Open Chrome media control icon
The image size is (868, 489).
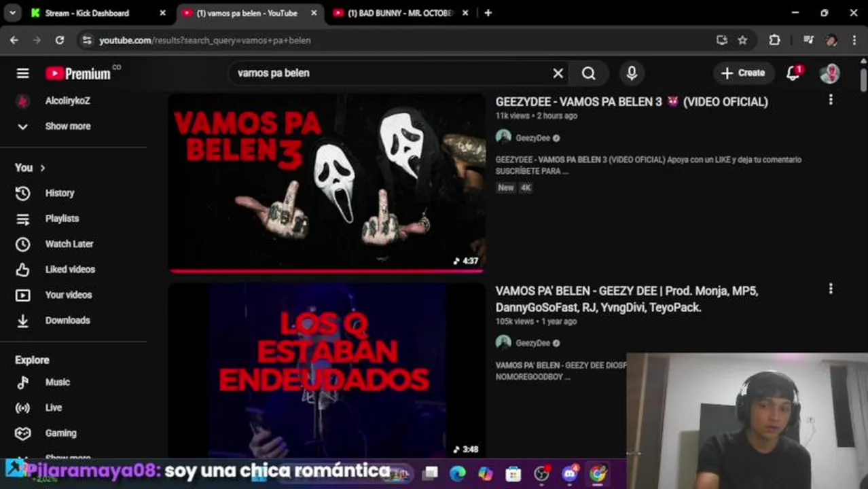(808, 40)
